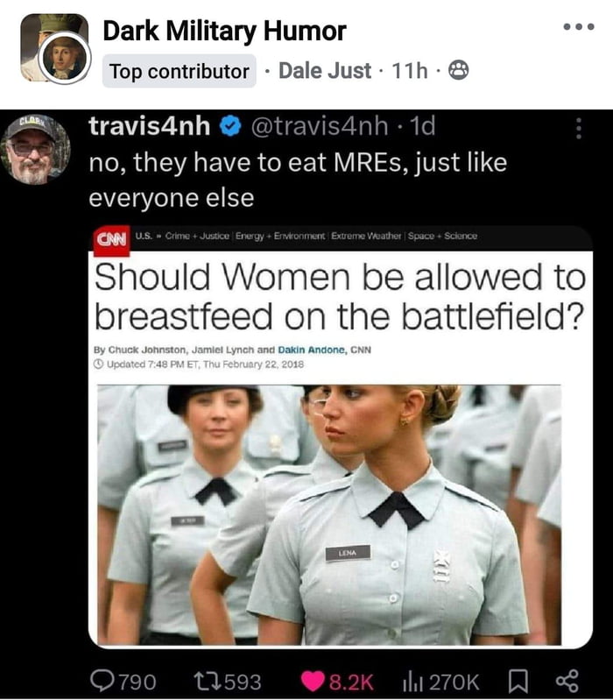The width and height of the screenshot is (613, 700).
Task: Click the Top contributor badge
Action: pyautogui.click(x=180, y=71)
